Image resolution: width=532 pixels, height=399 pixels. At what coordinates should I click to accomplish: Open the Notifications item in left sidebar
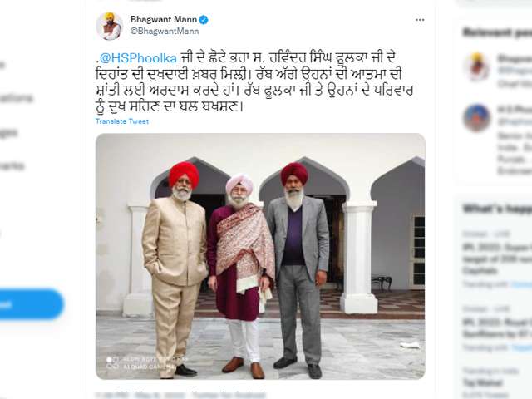pos(17,98)
